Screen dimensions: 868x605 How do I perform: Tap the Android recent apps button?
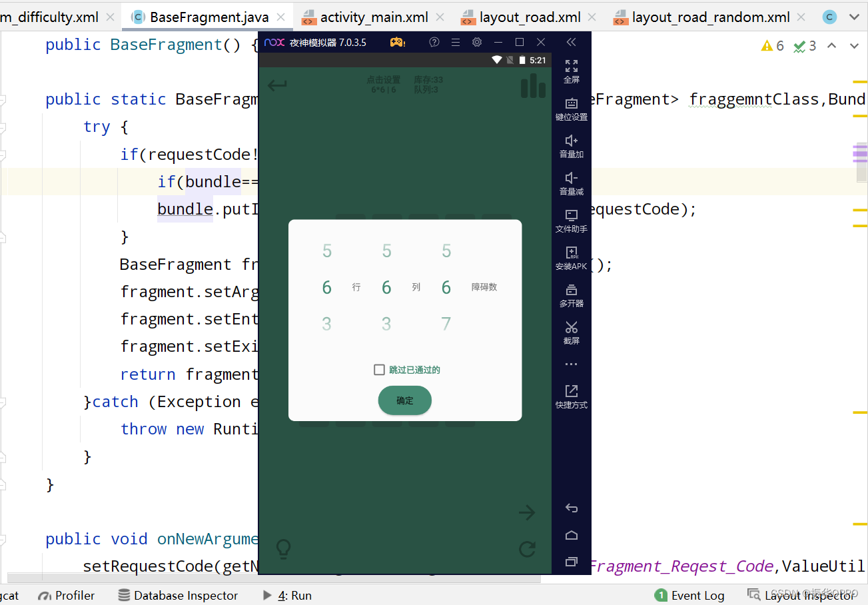point(572,562)
